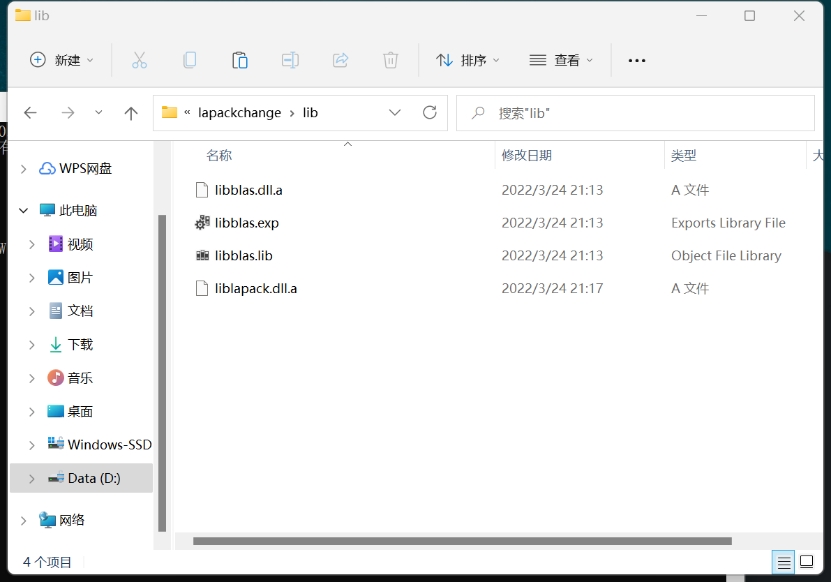
Task: Click lapackchange in the address breadcrumb
Action: (240, 113)
